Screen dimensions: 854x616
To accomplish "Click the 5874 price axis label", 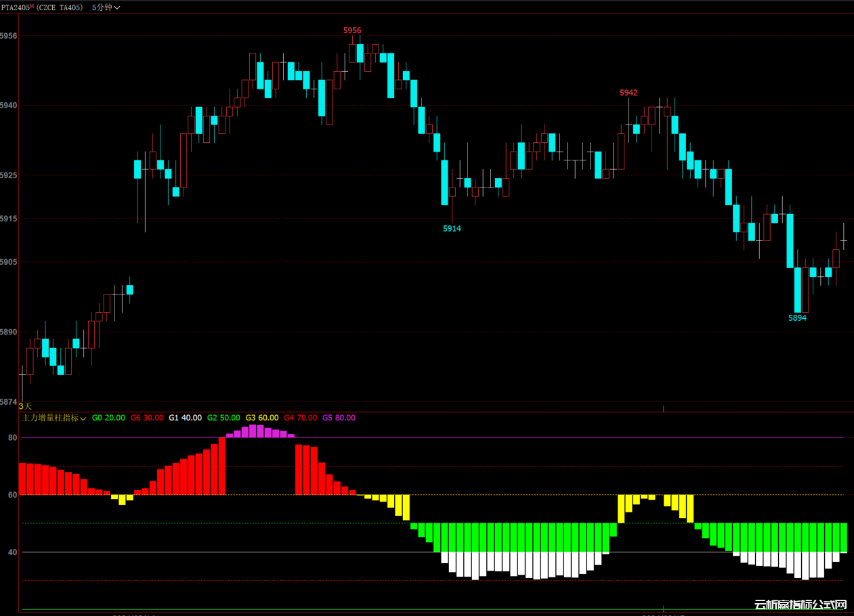I will pos(9,402).
